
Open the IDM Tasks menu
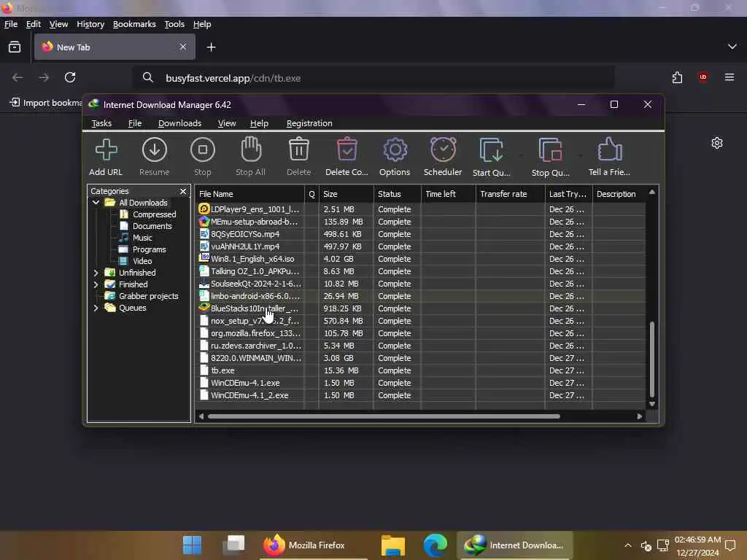(101, 123)
